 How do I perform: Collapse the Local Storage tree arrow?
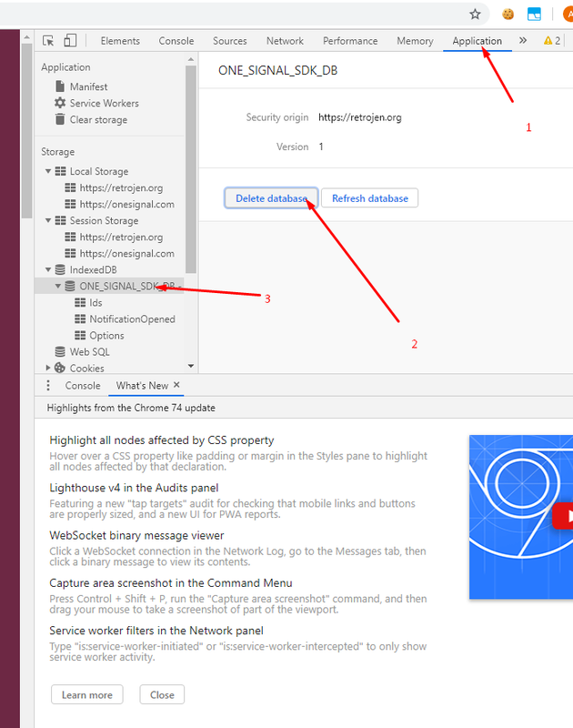pos(48,171)
